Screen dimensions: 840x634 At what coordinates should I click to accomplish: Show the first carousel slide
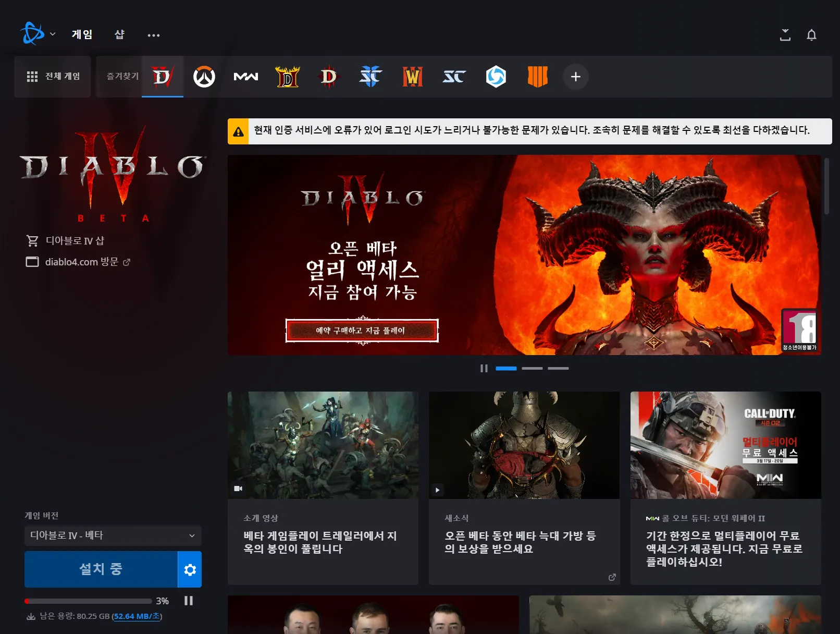point(506,369)
